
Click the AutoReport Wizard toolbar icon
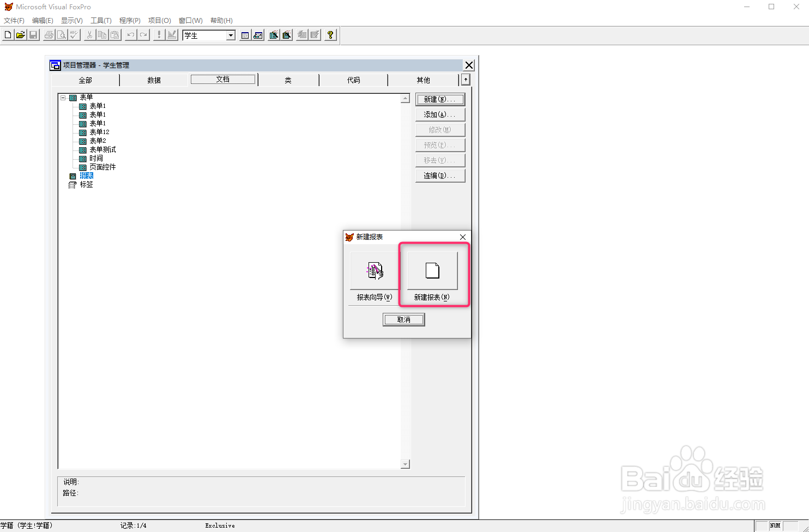coord(315,35)
